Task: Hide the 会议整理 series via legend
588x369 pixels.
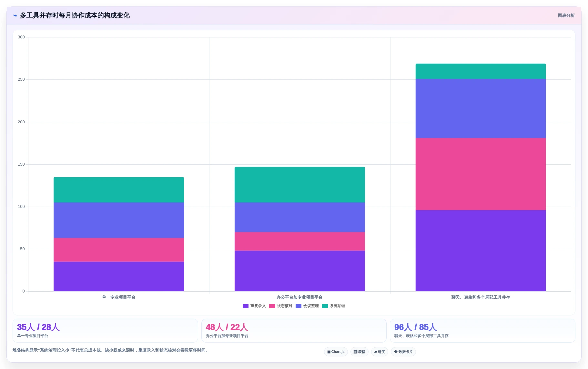Action: pyautogui.click(x=307, y=306)
